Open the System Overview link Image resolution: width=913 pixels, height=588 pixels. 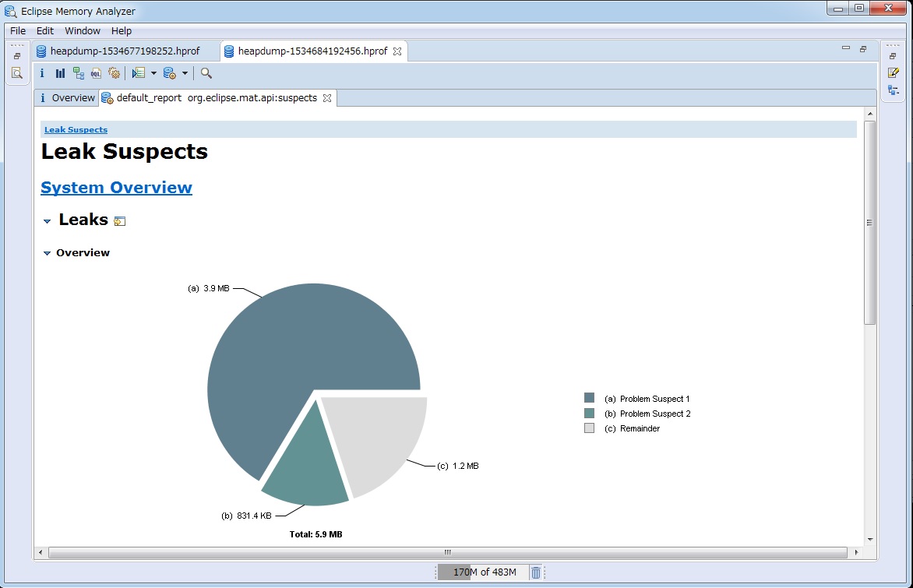tap(116, 188)
